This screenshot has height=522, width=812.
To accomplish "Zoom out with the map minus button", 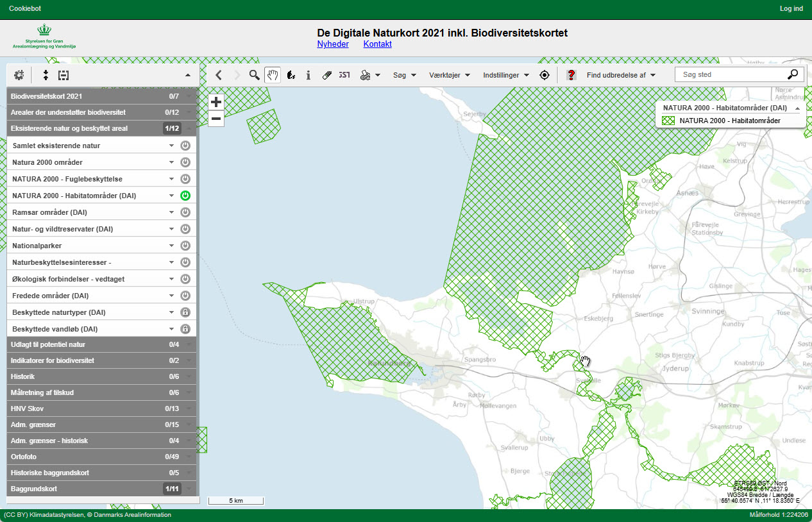I will coord(216,118).
